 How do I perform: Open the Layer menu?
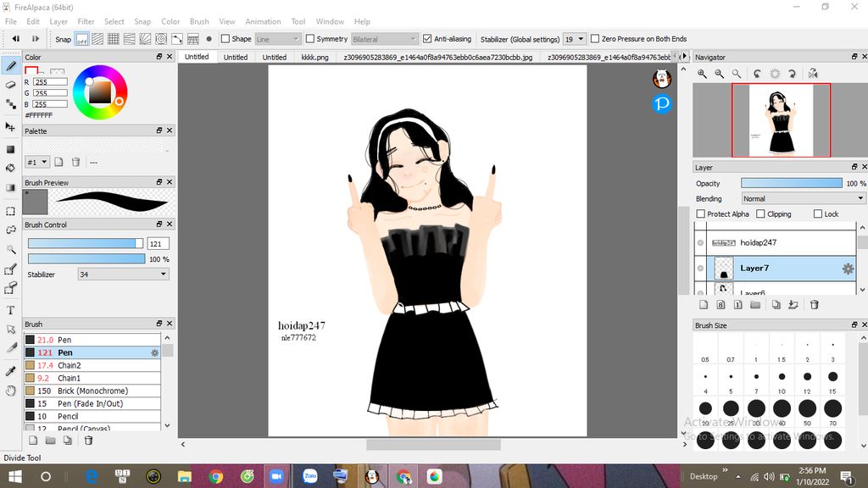coord(58,21)
